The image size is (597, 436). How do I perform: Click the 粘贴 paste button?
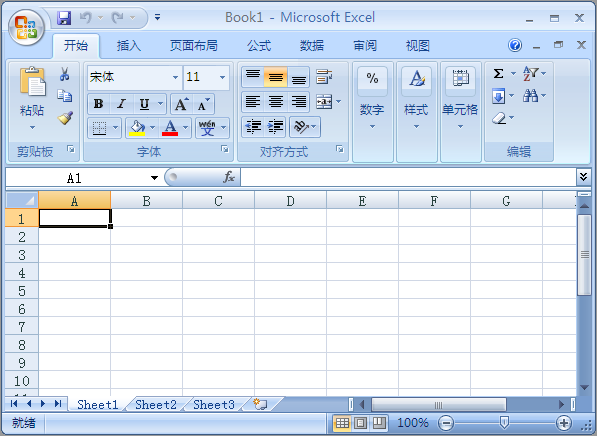point(32,98)
